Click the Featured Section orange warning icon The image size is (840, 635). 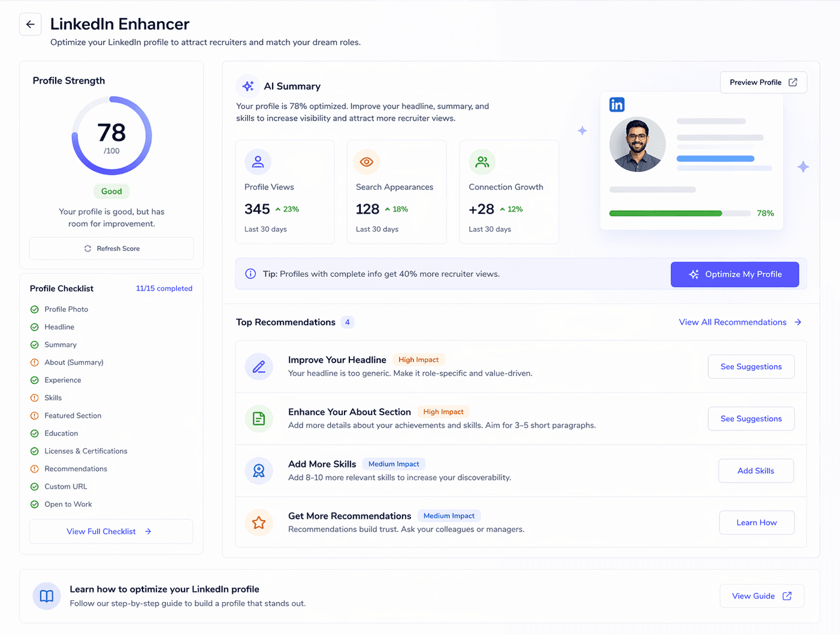(35, 416)
